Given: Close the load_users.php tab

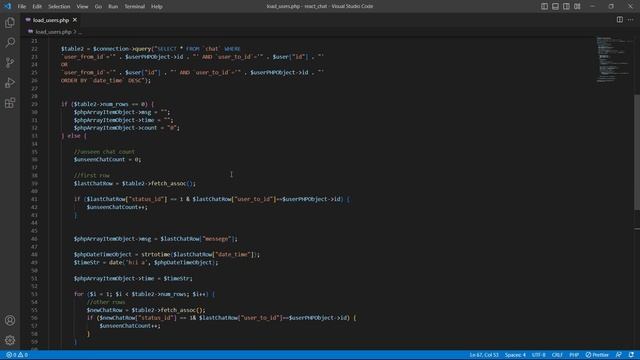Looking at the screenshot, I should point(75,20).
